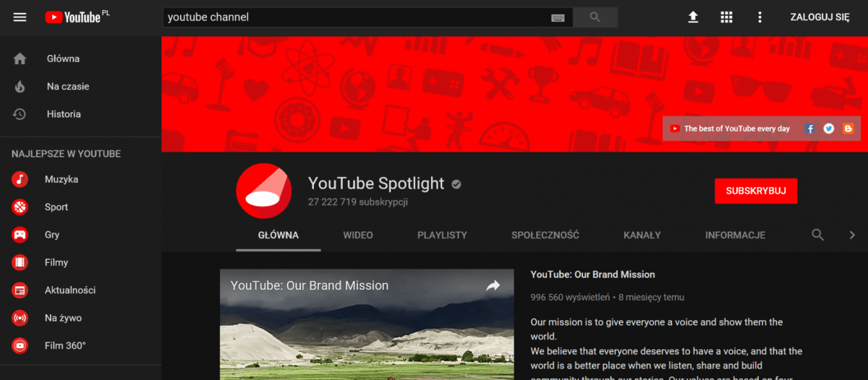Click the Główna sidebar label
Image resolution: width=868 pixels, height=380 pixels.
point(63,59)
